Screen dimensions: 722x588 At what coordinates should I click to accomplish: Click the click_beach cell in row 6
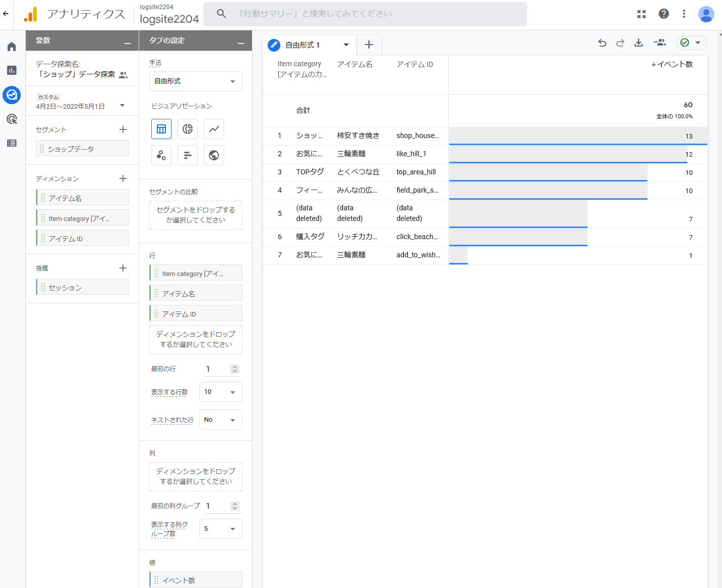[x=417, y=237]
